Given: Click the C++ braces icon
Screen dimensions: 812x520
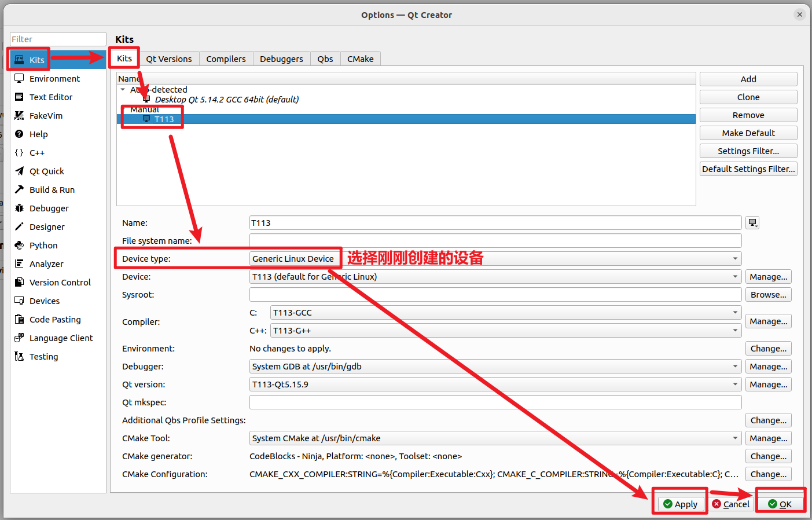Looking at the screenshot, I should 19,152.
